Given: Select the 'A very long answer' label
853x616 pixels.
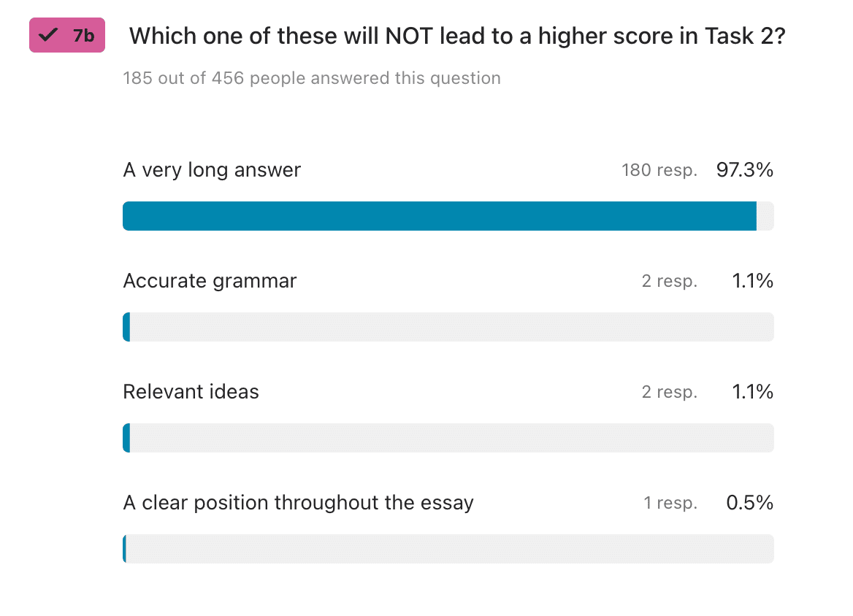Looking at the screenshot, I should pyautogui.click(x=212, y=170).
